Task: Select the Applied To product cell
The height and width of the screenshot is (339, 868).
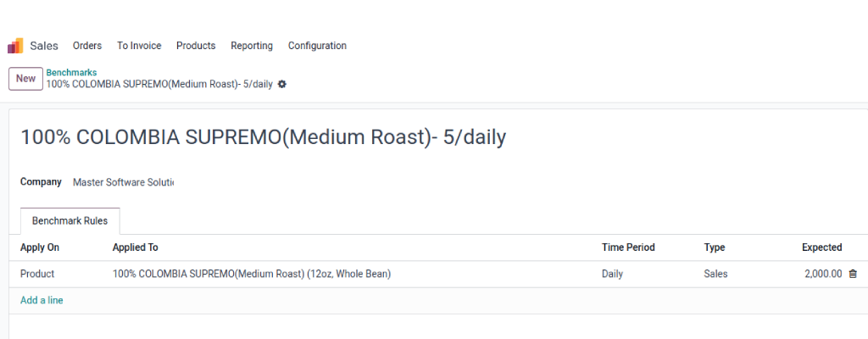Action: 252,274
